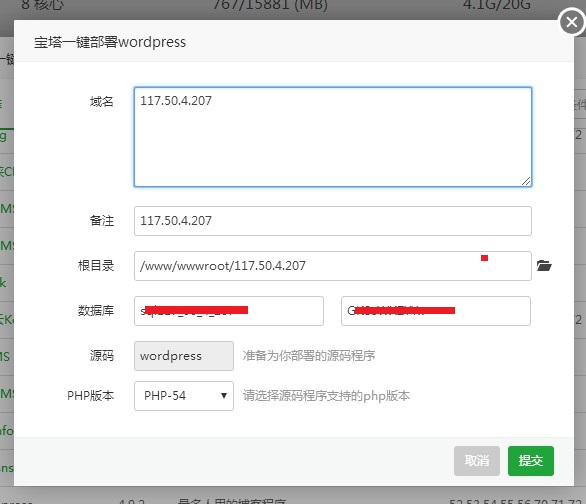Close the WordPress deploy dialog

571,22
